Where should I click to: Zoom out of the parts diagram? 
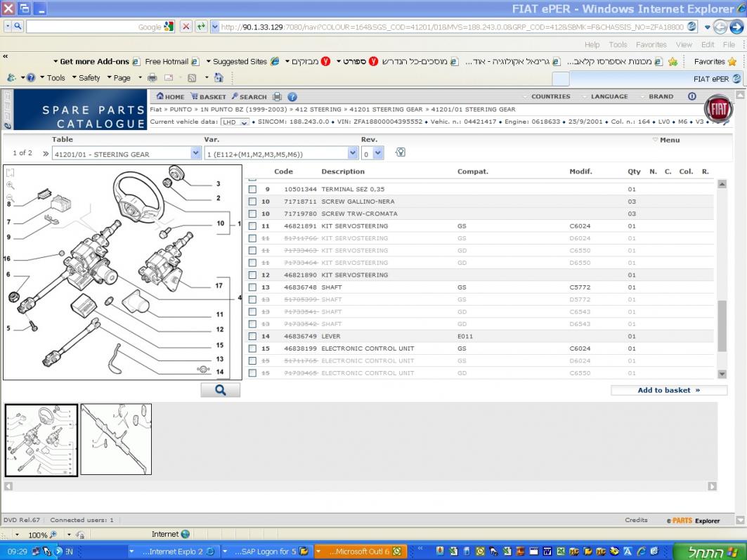point(11,198)
